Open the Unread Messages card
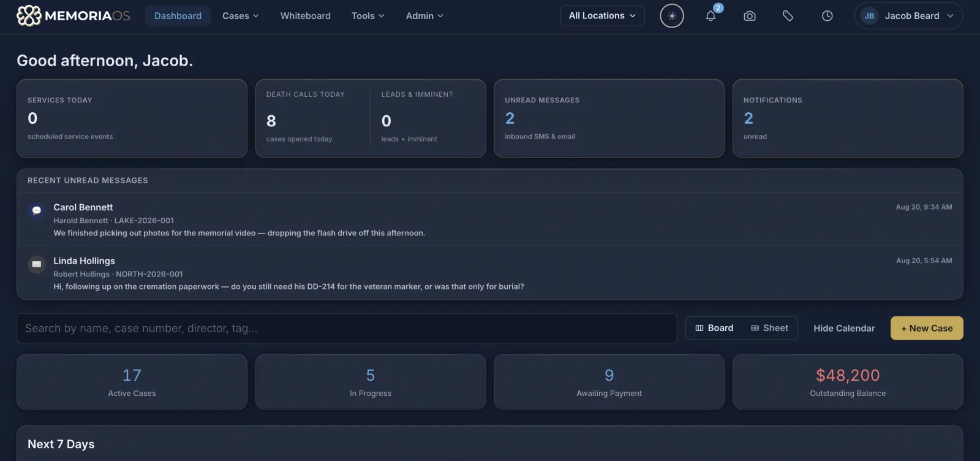980x461 pixels. click(x=609, y=118)
